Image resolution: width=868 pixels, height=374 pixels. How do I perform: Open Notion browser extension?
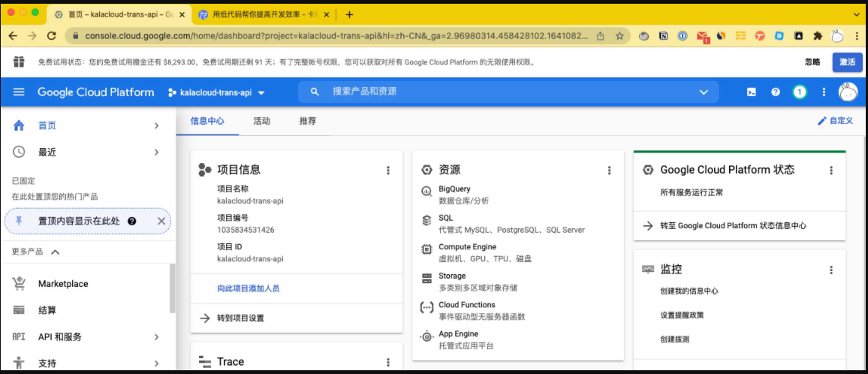[663, 36]
